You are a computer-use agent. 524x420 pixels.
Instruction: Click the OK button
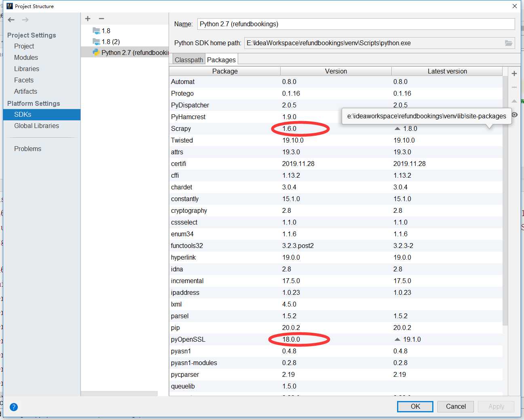[415, 406]
